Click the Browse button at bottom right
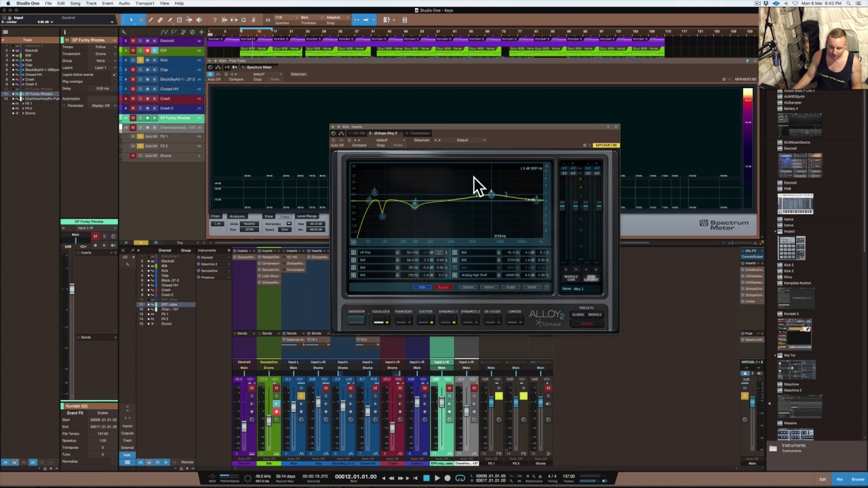The width and height of the screenshot is (868, 488). (858, 479)
